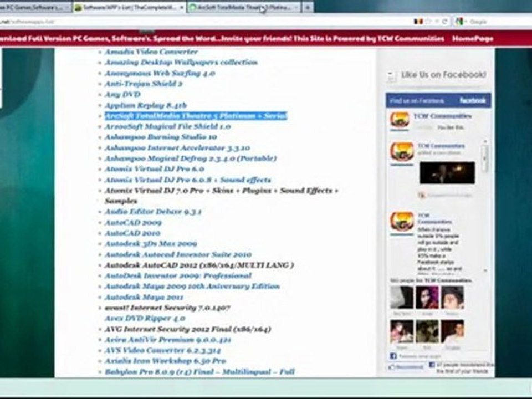Open Ashampoo Magical Defrag (Portable) link
The image size is (532, 399).
click(190, 158)
